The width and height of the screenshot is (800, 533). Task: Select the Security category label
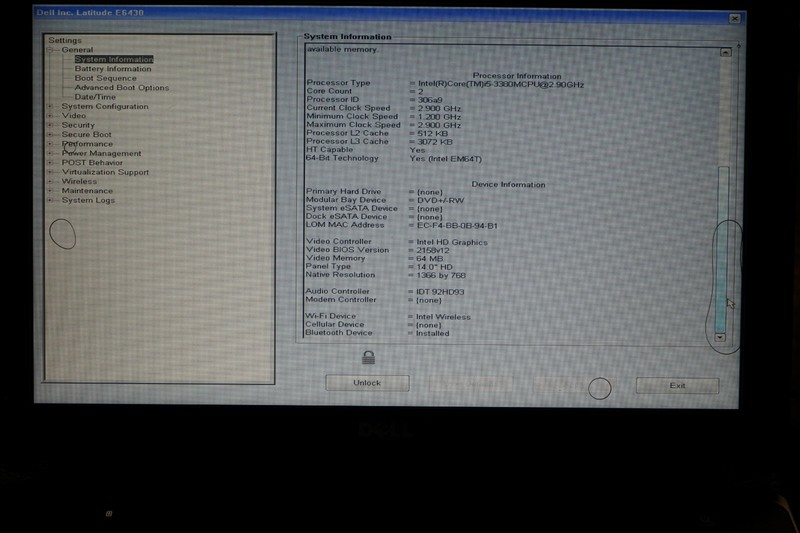pos(78,125)
